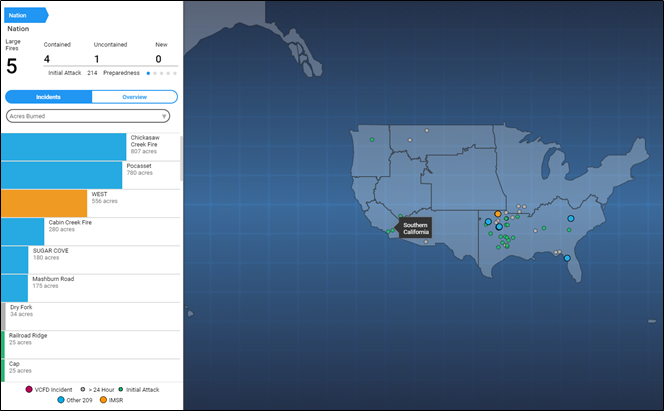
Task: Click the Other 209 legend marker
Action: pos(61,400)
